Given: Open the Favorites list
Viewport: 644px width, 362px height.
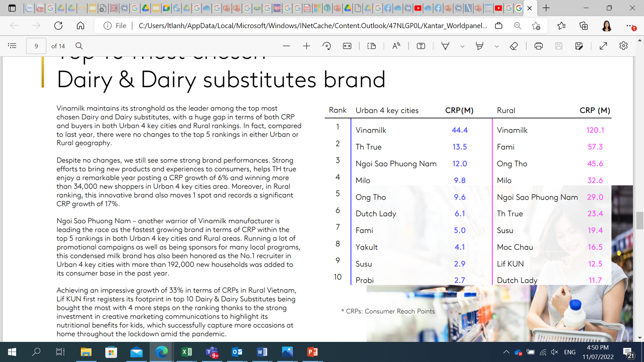Looking at the screenshot, I should pyautogui.click(x=561, y=26).
